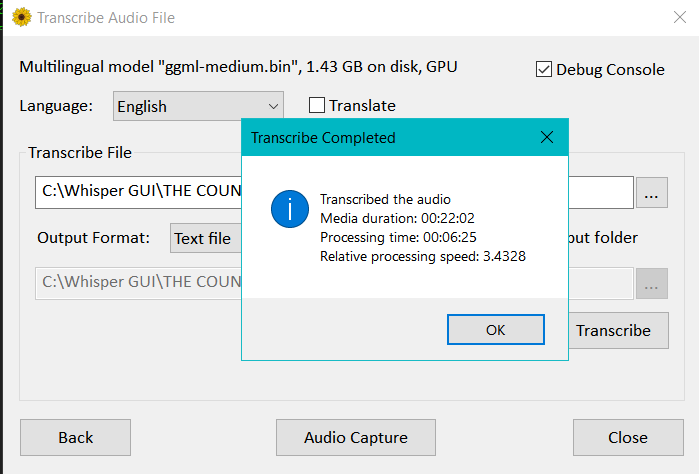Go Back to the previous screen
699x474 pixels.
click(76, 437)
